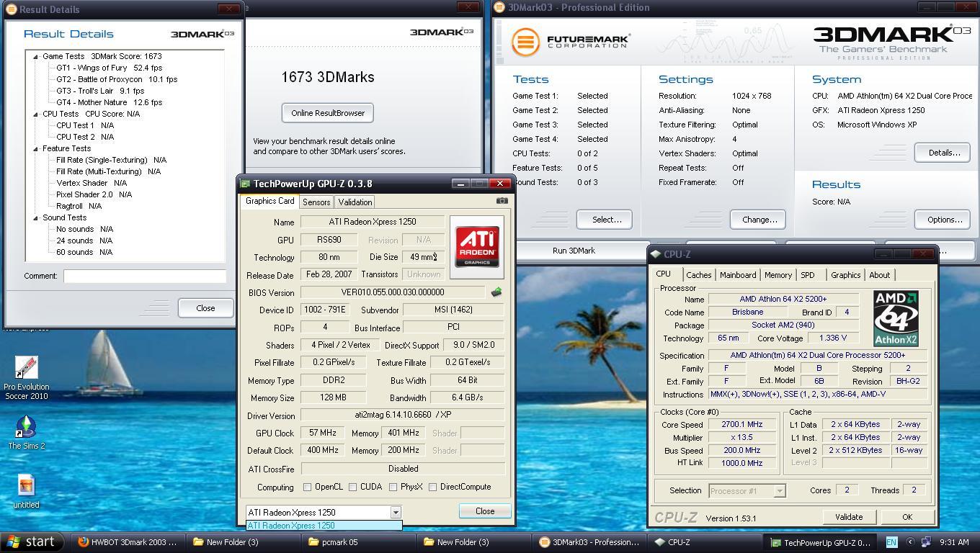Click the ATI Radeon logo in GPU-Z
This screenshot has height=553, width=980.
point(476,247)
